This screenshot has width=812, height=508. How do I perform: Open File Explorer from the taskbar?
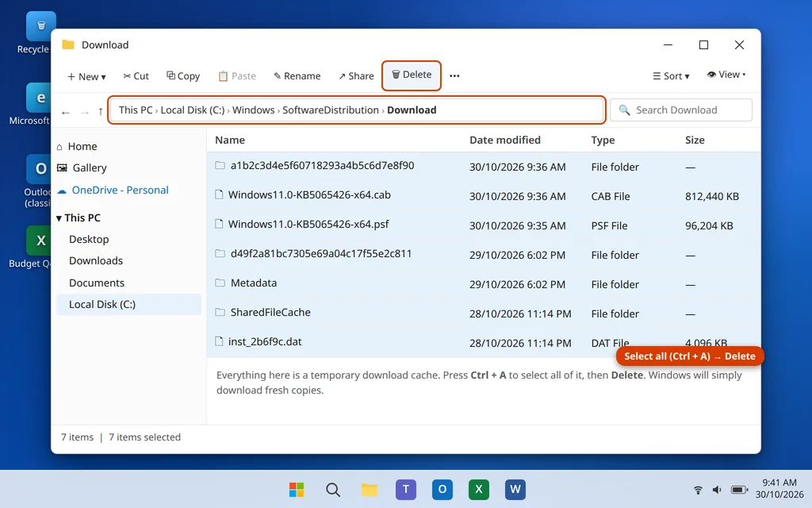(x=370, y=489)
